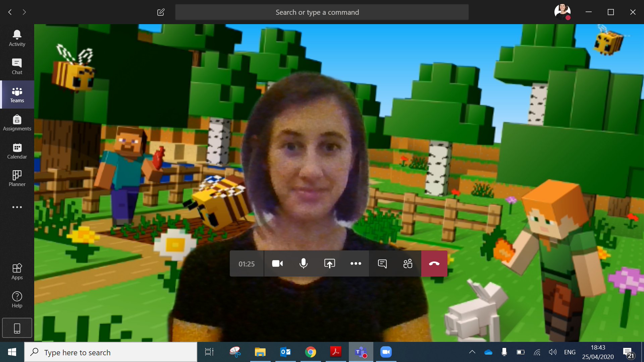The width and height of the screenshot is (644, 362).
Task: Click the 01:25 call duration
Action: pyautogui.click(x=247, y=264)
